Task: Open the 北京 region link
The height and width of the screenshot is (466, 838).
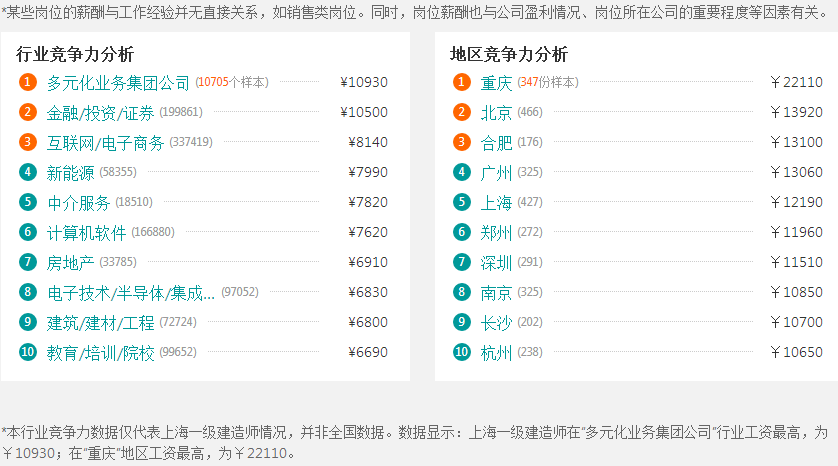Action: coord(496,112)
